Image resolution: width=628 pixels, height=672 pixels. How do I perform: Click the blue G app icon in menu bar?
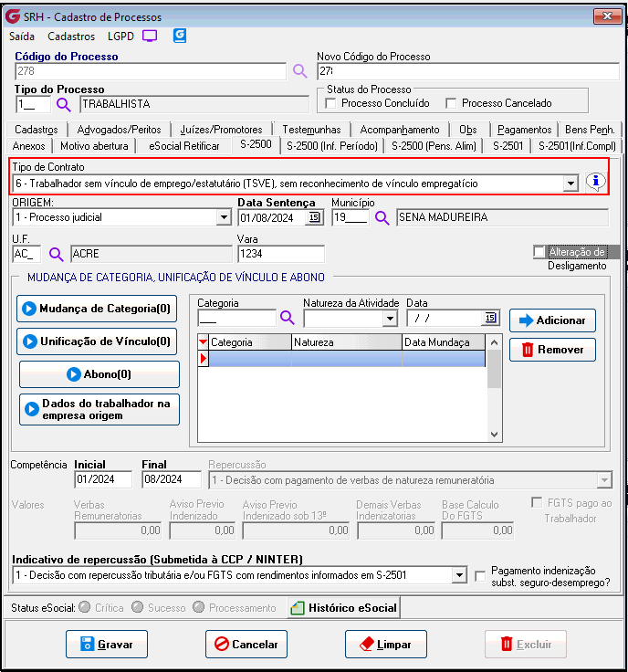pos(180,36)
